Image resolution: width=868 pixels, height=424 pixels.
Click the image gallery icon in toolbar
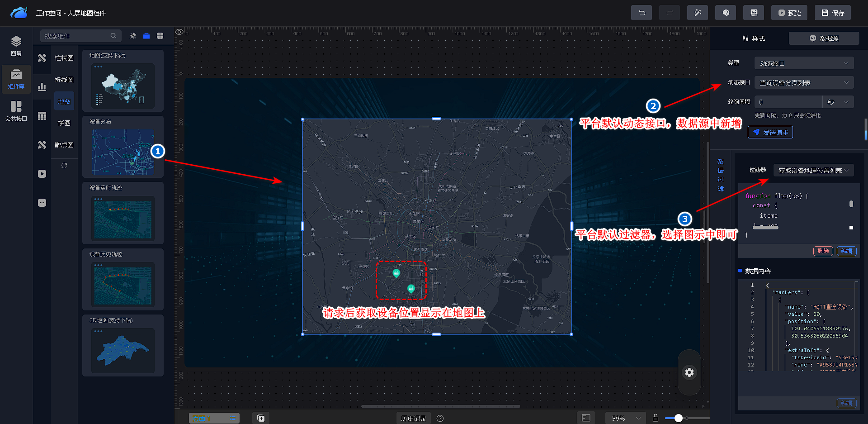753,13
